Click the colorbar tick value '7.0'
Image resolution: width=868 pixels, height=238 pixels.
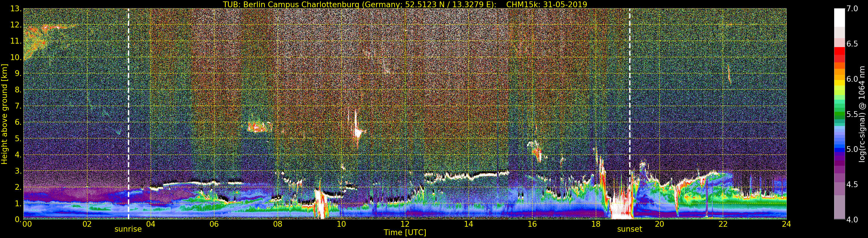[x=852, y=9]
